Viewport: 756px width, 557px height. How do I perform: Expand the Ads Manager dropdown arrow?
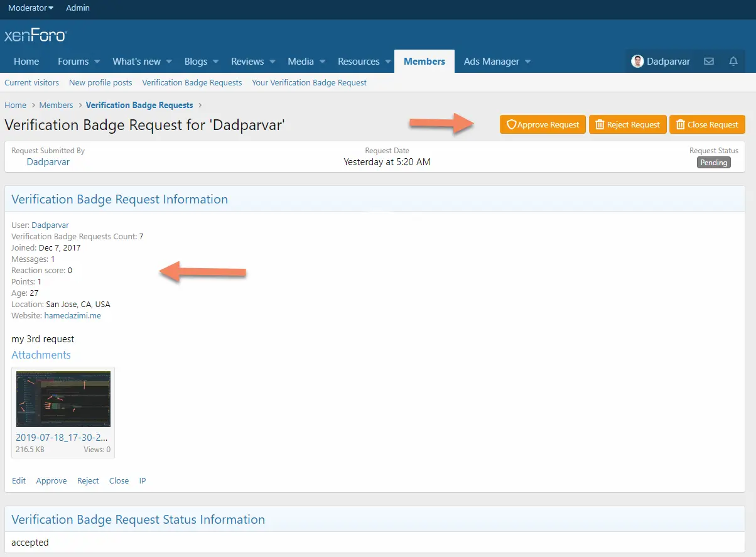pos(527,62)
